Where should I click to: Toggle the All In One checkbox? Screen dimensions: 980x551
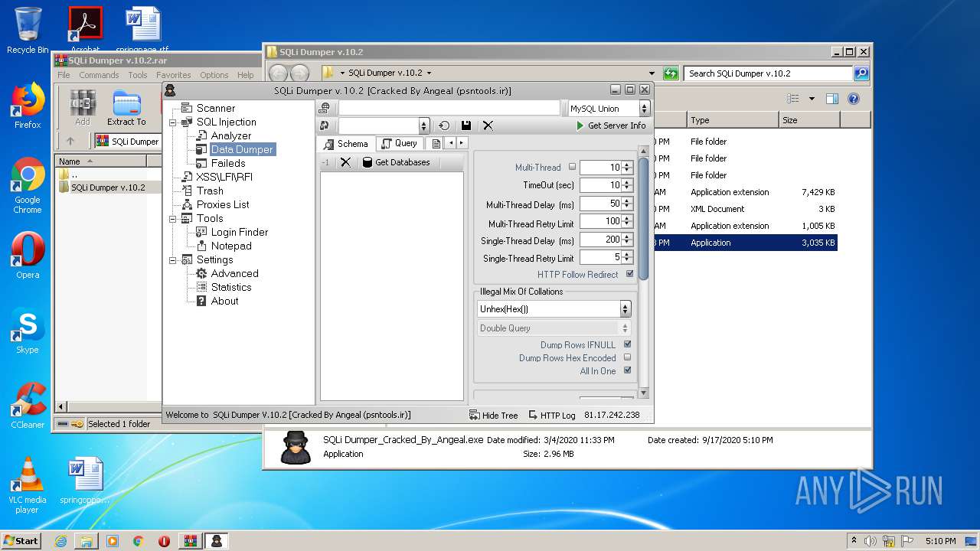tap(628, 370)
